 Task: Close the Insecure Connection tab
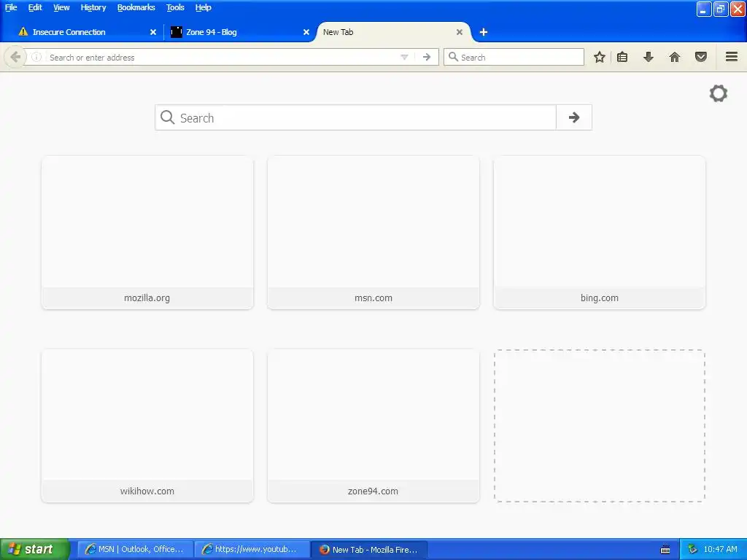coord(153,32)
